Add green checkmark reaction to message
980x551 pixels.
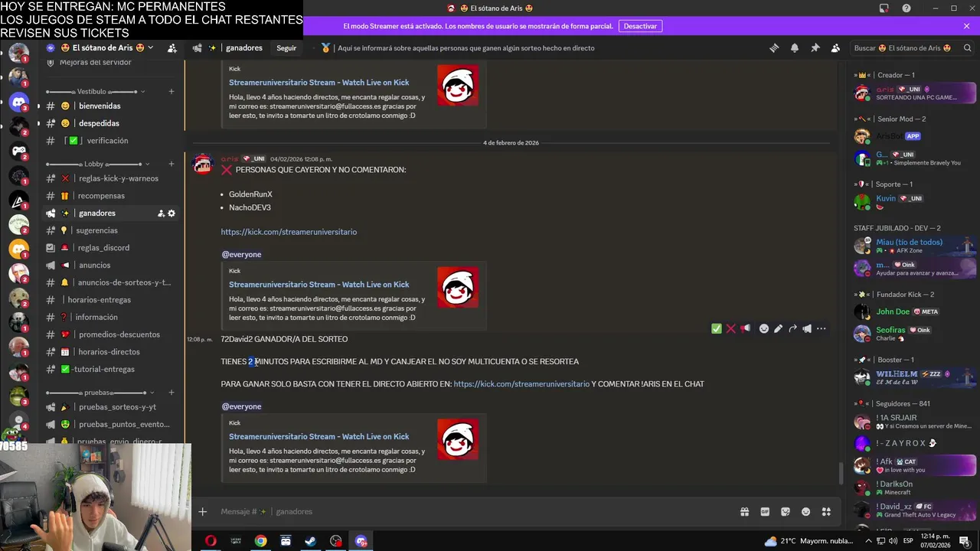(x=716, y=328)
